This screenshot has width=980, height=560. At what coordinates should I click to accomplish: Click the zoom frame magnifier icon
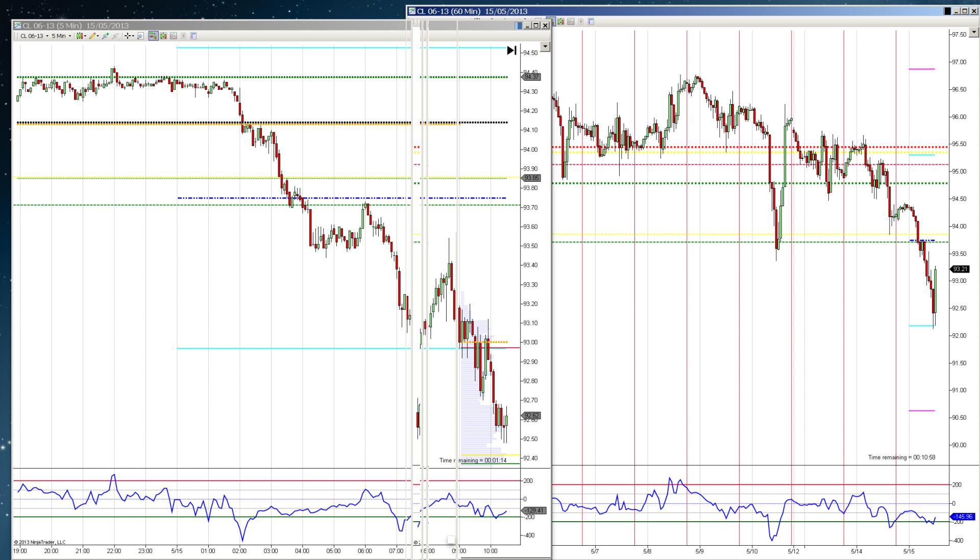pyautogui.click(x=140, y=36)
